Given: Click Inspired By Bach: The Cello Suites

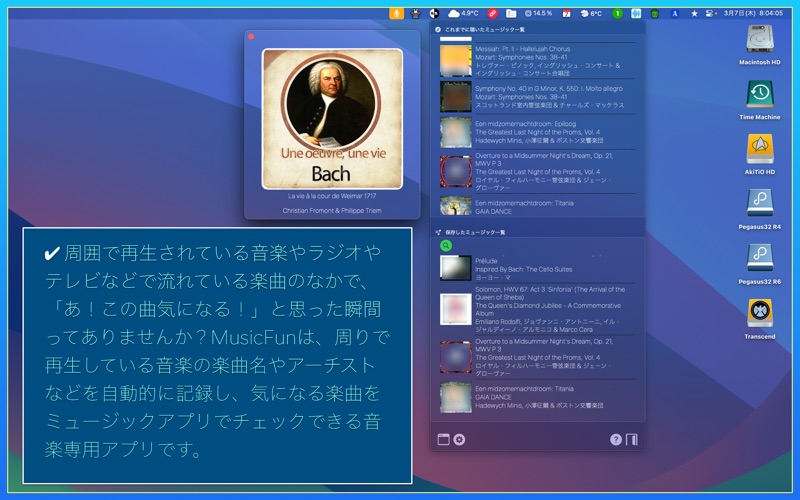Looking at the screenshot, I should [x=523, y=269].
